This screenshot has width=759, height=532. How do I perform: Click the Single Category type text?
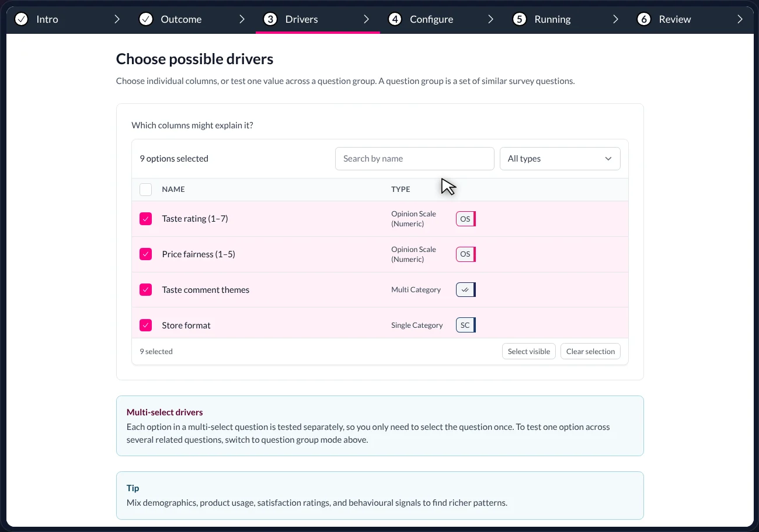pyautogui.click(x=417, y=325)
